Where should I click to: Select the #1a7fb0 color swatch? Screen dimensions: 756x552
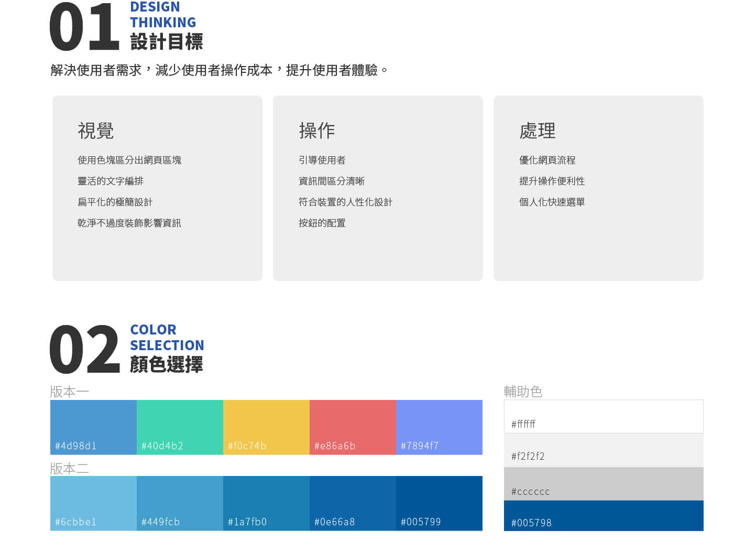[266, 503]
